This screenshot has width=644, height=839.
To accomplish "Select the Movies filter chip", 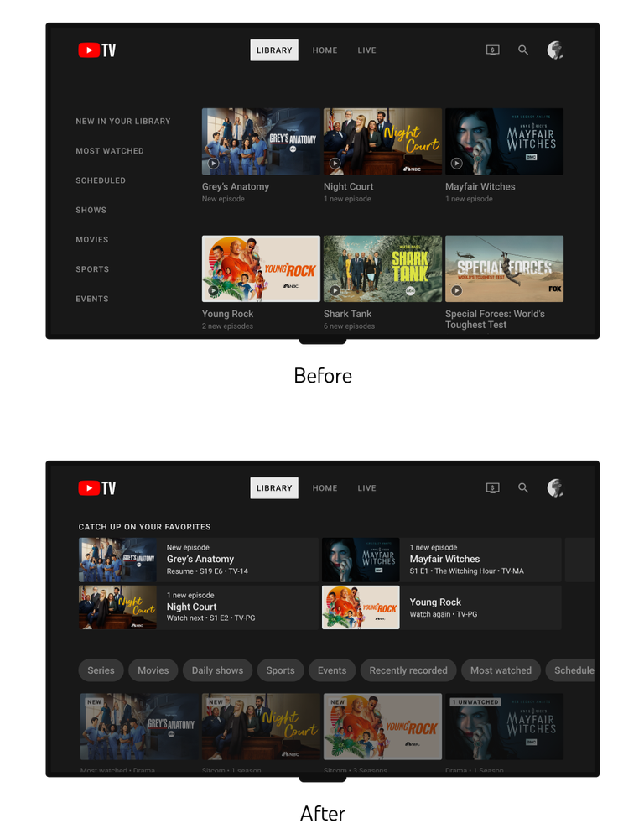I will pyautogui.click(x=153, y=670).
